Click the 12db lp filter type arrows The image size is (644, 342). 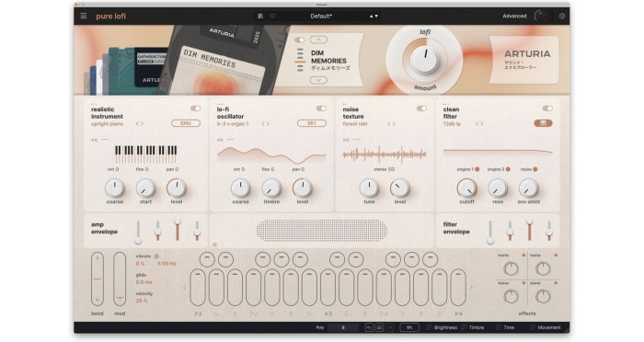click(x=479, y=123)
